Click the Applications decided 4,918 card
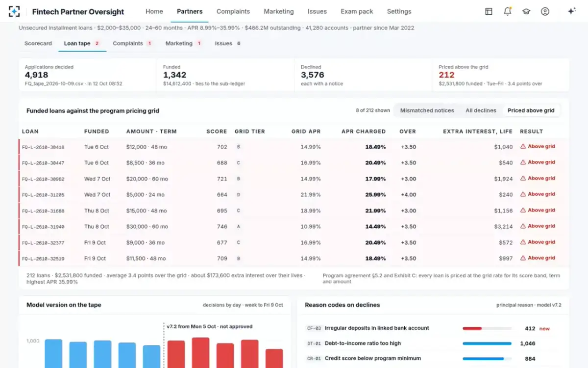The height and width of the screenshot is (368, 588). 88,75
